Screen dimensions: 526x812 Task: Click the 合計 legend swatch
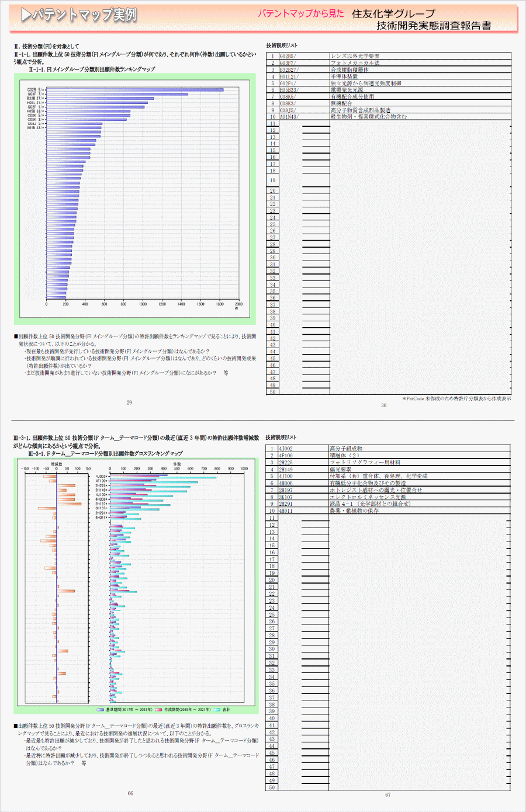217,710
